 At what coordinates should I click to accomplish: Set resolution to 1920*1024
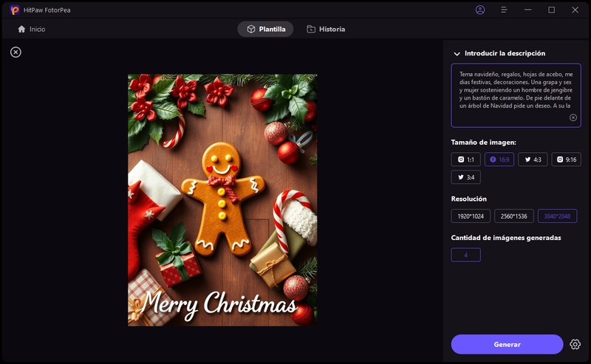click(x=470, y=216)
